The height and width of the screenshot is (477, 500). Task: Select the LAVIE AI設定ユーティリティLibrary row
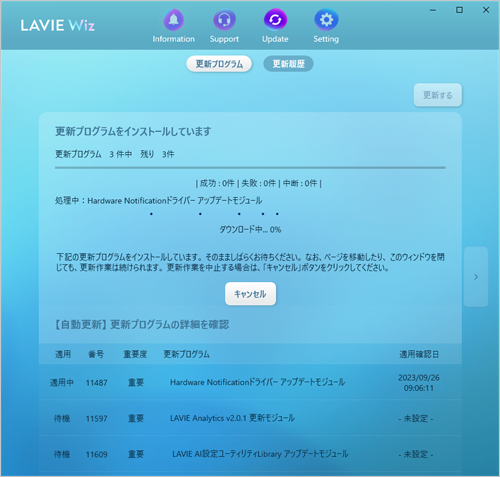250,454
